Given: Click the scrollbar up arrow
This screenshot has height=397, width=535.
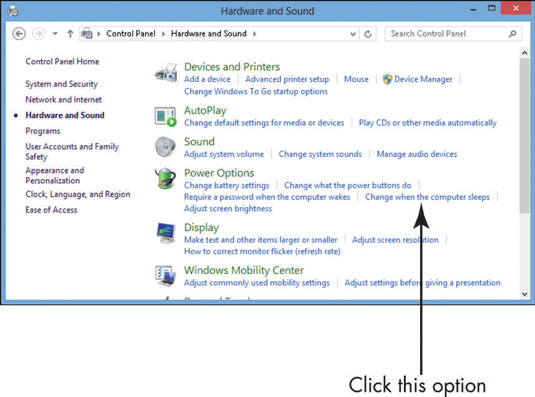Looking at the screenshot, I should tap(525, 53).
